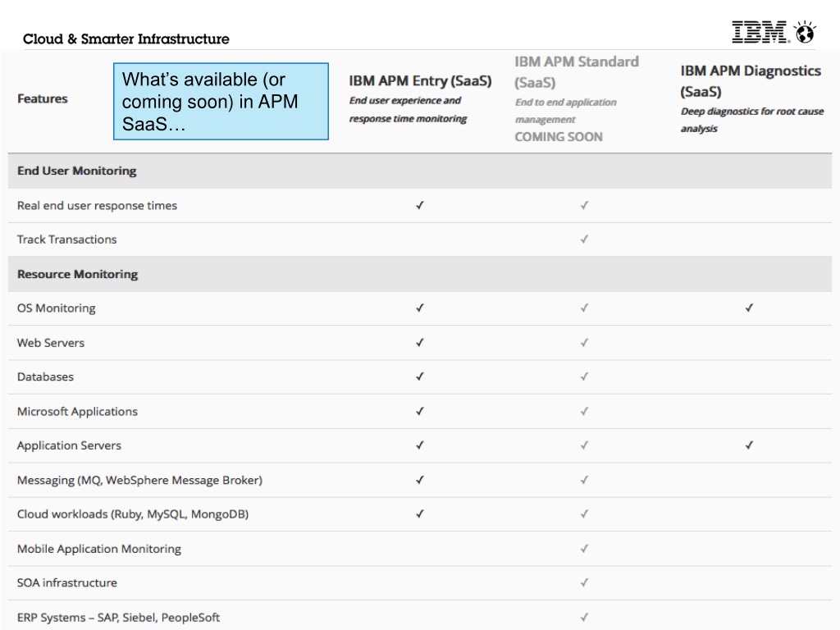Screen dimensions: 840x630
Task: Click Standard checkmark for Cloud workloads
Action: (584, 514)
